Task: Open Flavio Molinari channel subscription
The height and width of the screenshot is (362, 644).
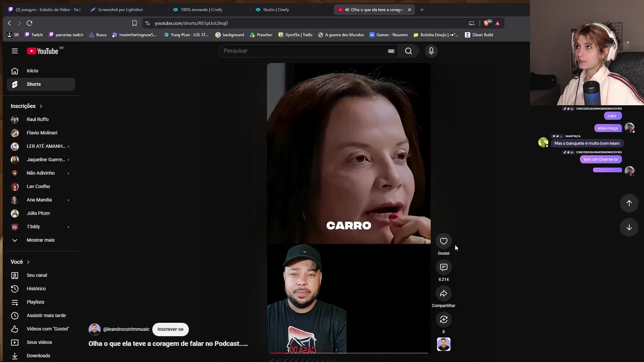Action: (x=41, y=133)
